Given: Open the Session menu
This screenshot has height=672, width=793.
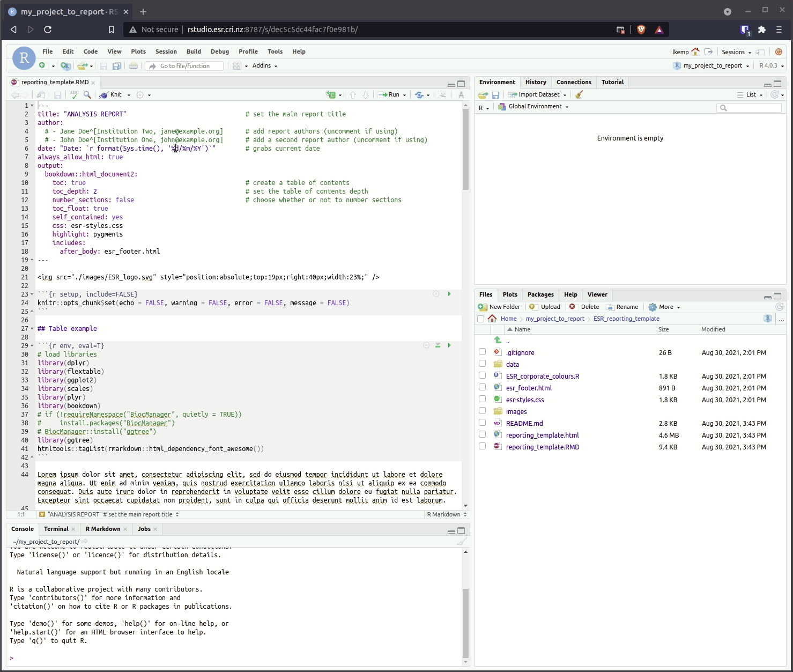Looking at the screenshot, I should coord(166,52).
